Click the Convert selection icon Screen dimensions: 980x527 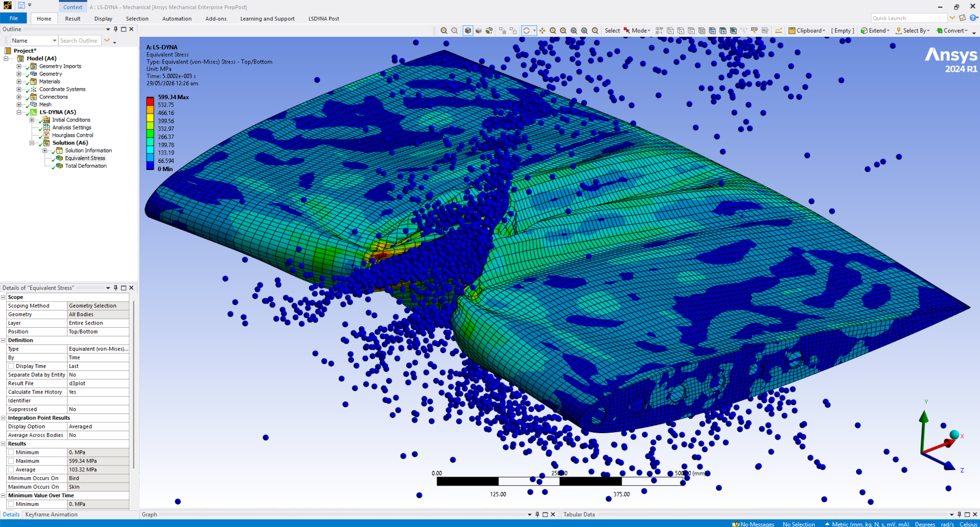click(939, 31)
